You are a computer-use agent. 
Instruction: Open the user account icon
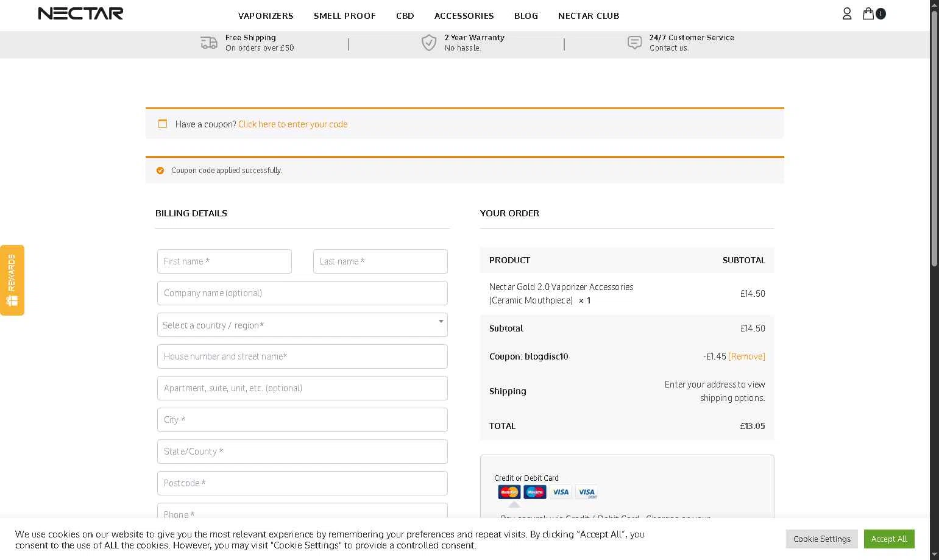coord(847,13)
